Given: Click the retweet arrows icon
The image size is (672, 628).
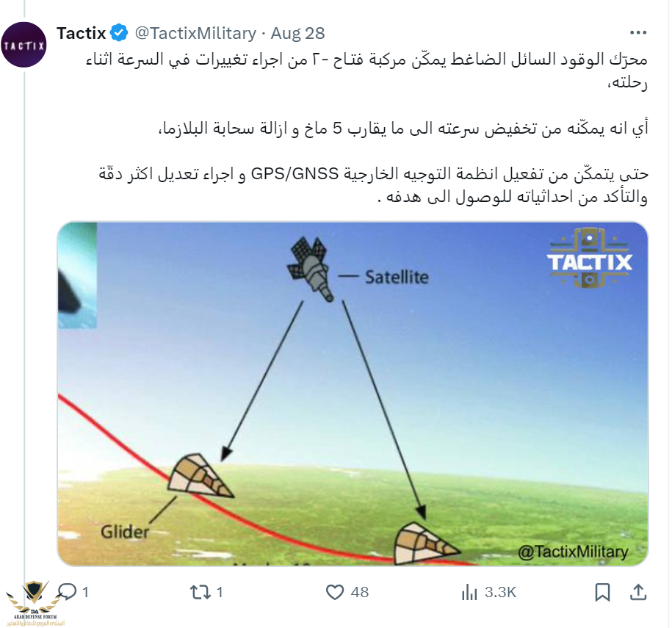Looking at the screenshot, I should pyautogui.click(x=200, y=593).
